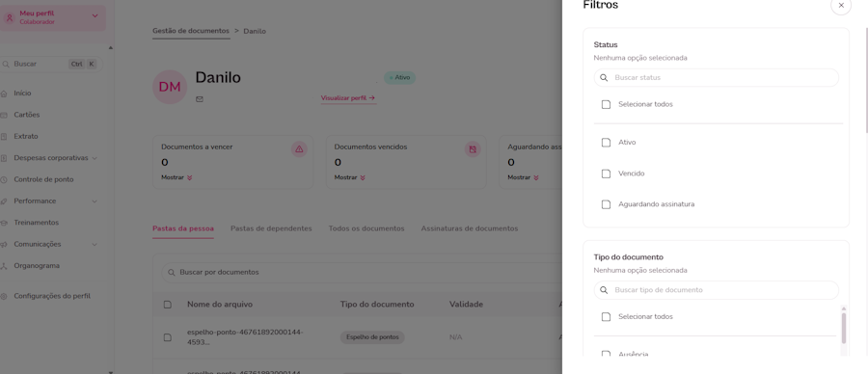Click the Início home icon in sidebar

4,93
